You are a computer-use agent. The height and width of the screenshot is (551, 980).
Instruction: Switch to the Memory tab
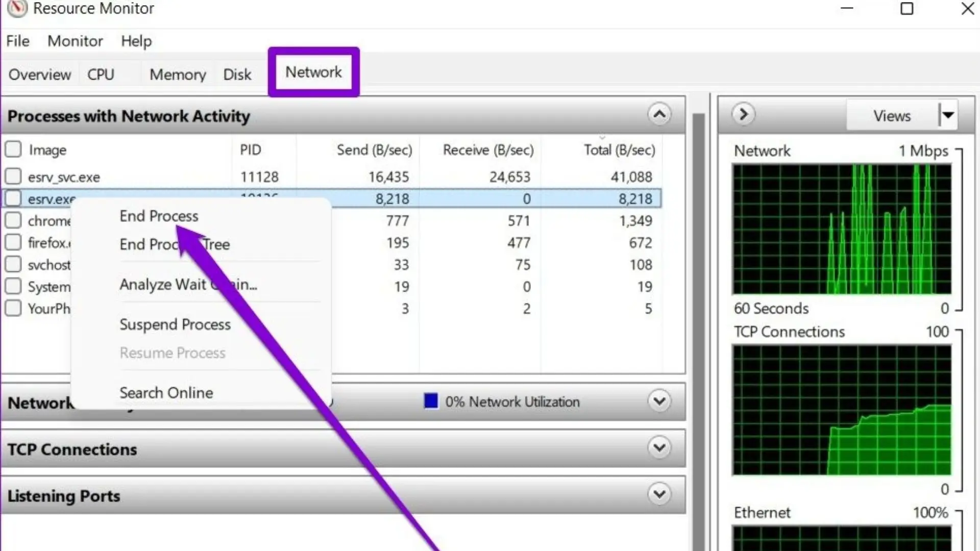pos(177,75)
